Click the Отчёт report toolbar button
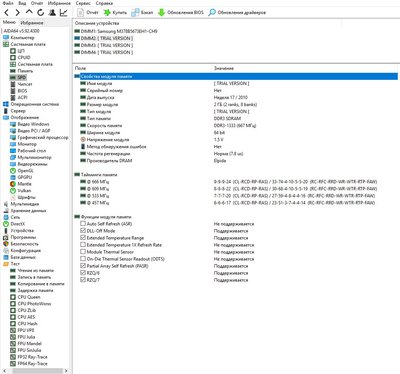This screenshot has height=374, width=400. point(88,13)
